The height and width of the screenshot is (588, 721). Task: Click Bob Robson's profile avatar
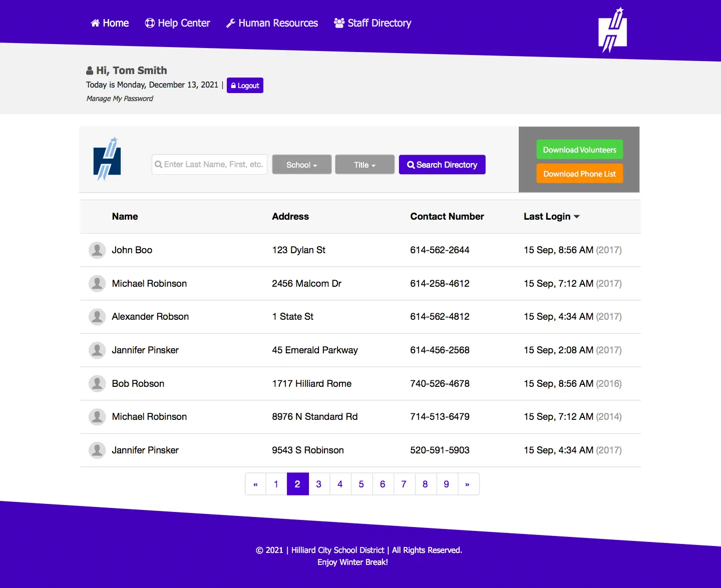coord(97,384)
